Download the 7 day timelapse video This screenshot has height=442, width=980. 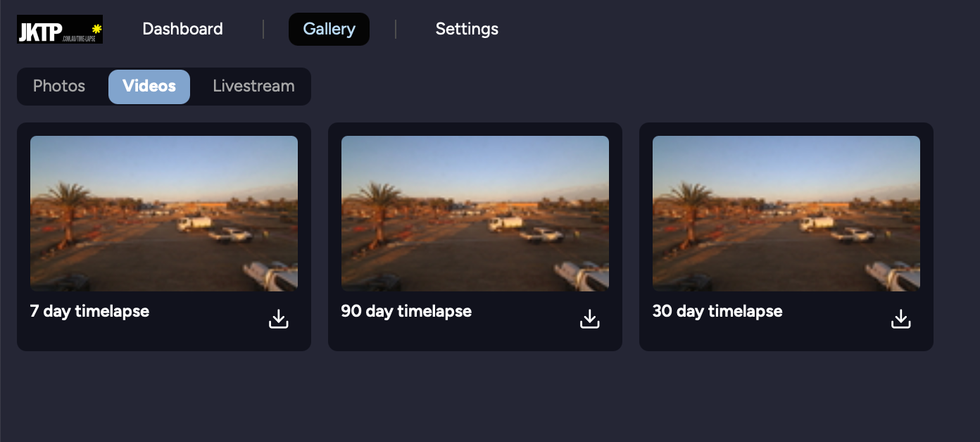pyautogui.click(x=279, y=319)
